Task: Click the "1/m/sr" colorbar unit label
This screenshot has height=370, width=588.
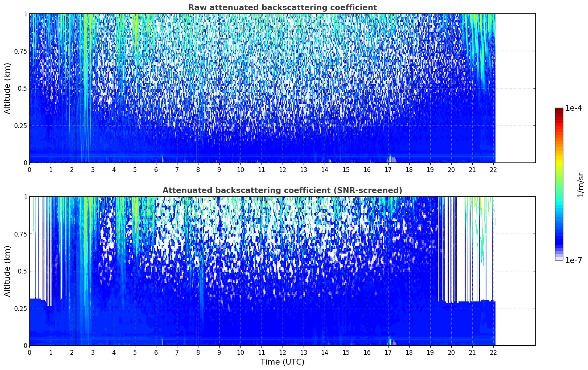Action: (x=580, y=184)
